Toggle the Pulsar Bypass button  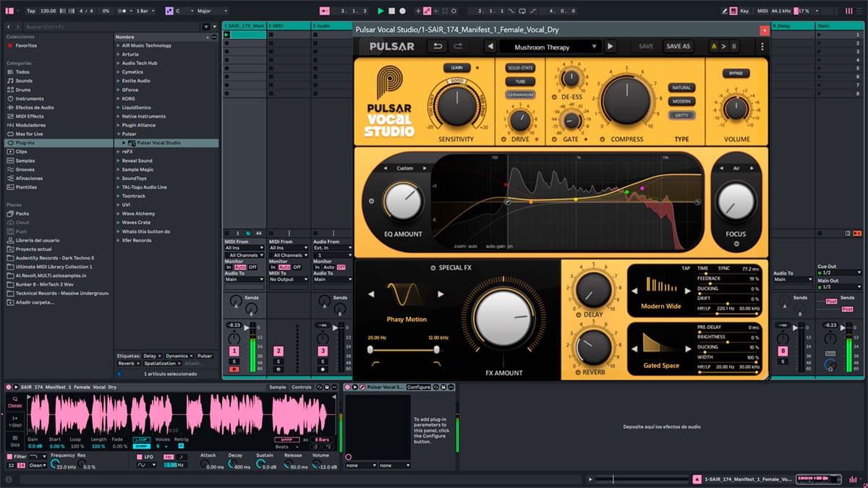tap(736, 74)
